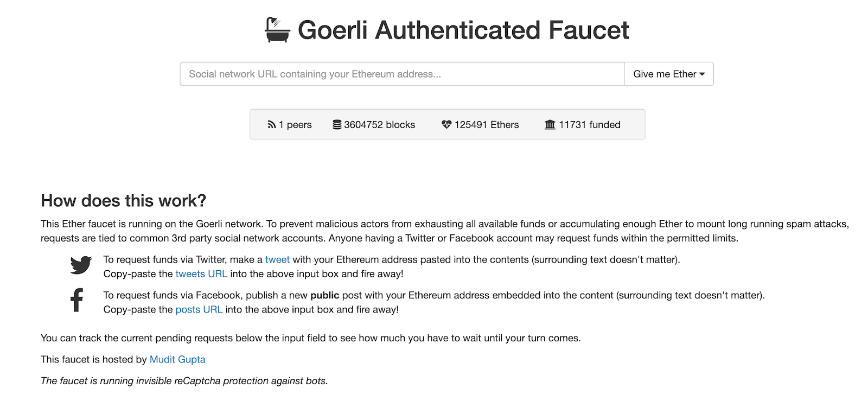Click the bathtub faucet logo icon
The width and height of the screenshot is (868, 401).
pyautogui.click(x=277, y=30)
